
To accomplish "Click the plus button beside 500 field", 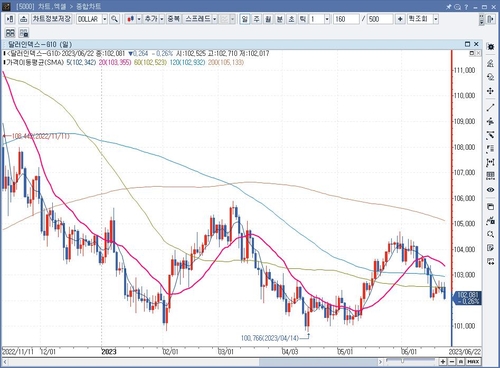I will point(400,19).
